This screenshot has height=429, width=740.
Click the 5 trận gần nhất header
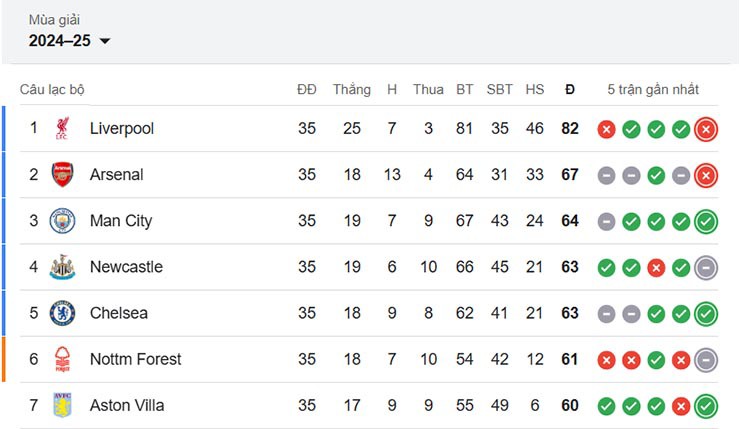653,89
